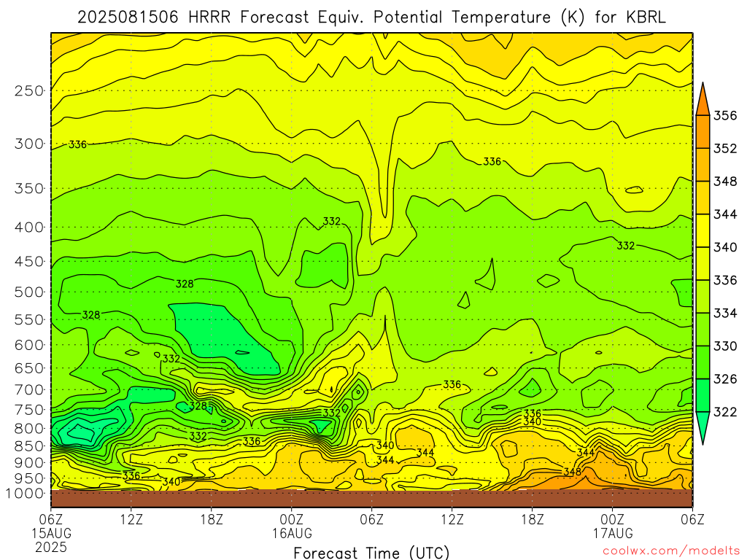Pick the colorbar segment between 334 and 336
Image resolution: width=747 pixels, height=560 pixels.
click(703, 296)
